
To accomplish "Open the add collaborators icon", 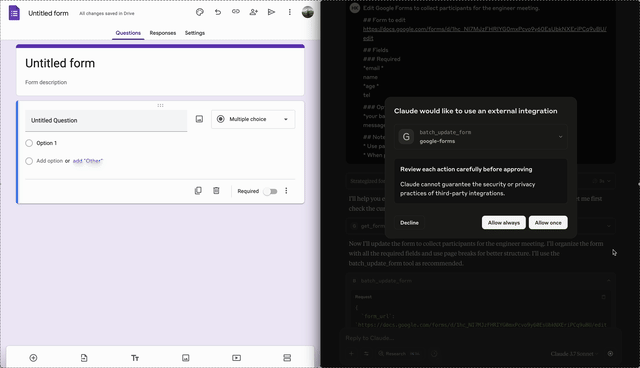I will point(253,12).
